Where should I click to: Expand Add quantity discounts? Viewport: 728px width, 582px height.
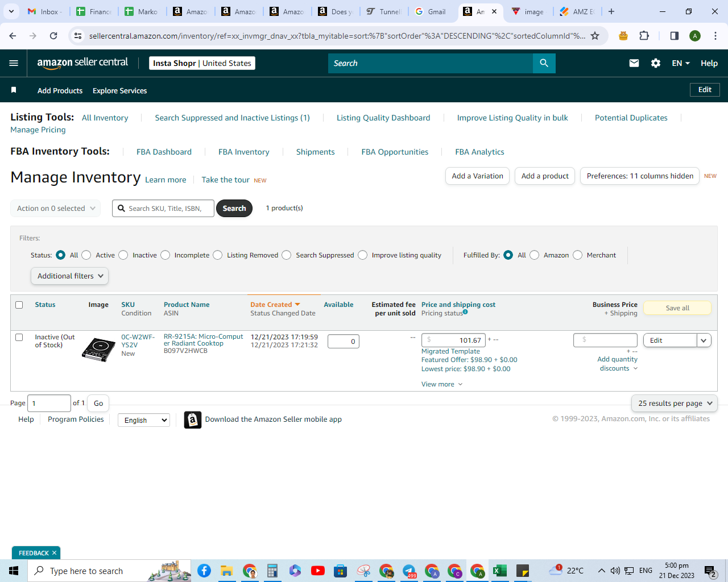tap(618, 364)
